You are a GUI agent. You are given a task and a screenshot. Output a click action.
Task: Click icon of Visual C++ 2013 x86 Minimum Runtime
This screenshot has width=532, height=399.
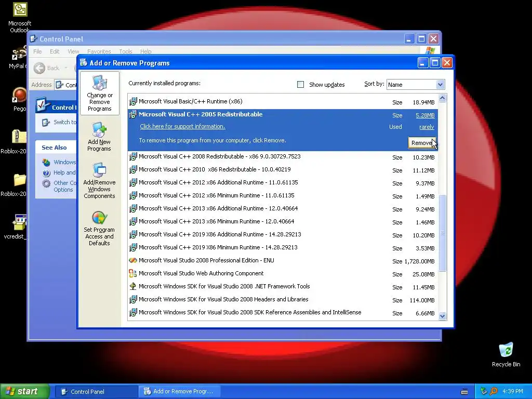click(x=133, y=221)
